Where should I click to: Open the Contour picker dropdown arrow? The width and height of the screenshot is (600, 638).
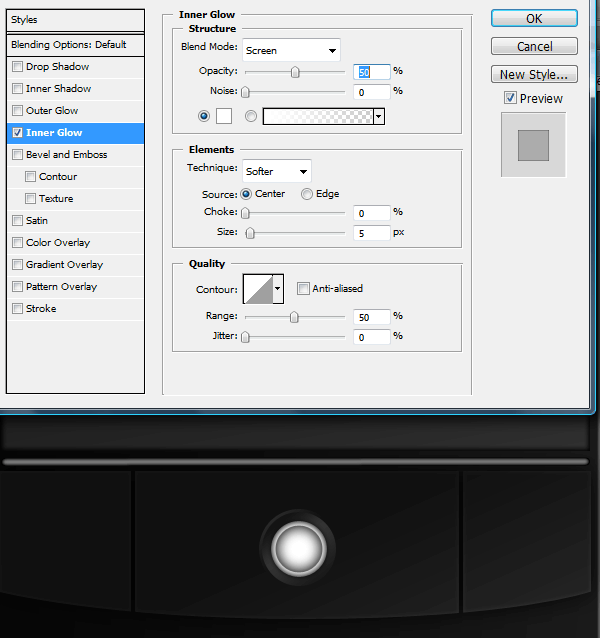[278, 289]
